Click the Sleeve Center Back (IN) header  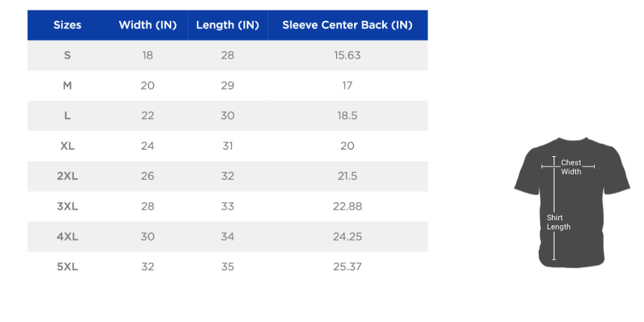(348, 25)
